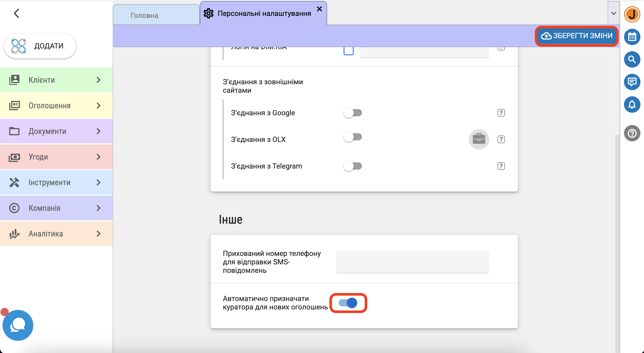
Task: Expand the Оголошення menu section
Action: pyautogui.click(x=56, y=106)
